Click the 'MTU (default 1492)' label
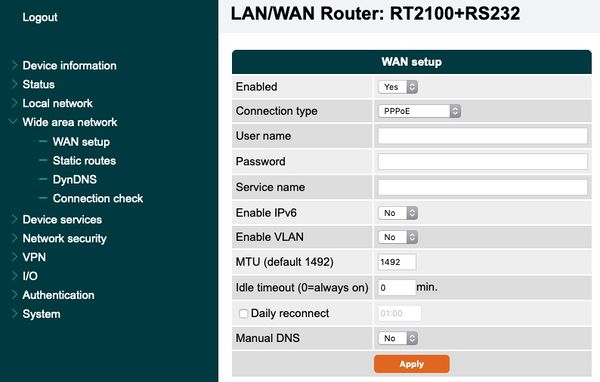The image size is (600, 382). click(x=284, y=262)
